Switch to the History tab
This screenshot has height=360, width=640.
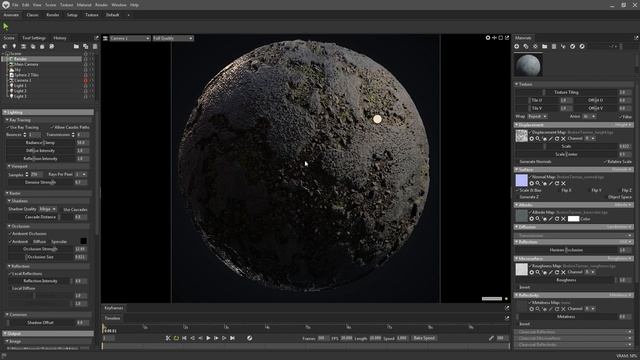[60, 38]
